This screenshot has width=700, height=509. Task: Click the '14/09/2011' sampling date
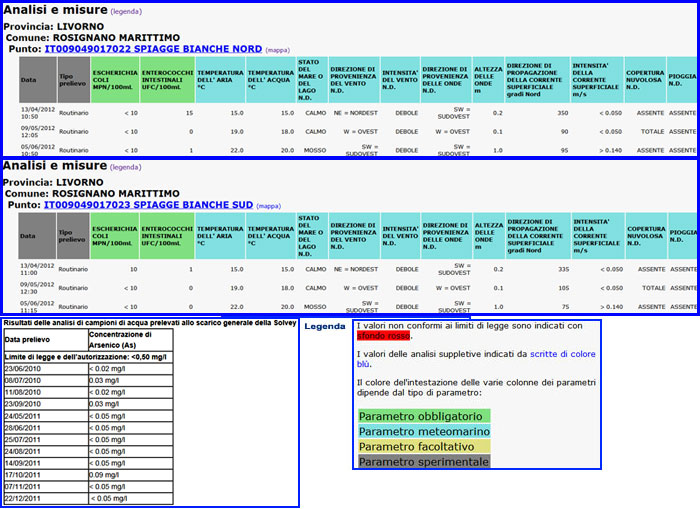[x=23, y=463]
